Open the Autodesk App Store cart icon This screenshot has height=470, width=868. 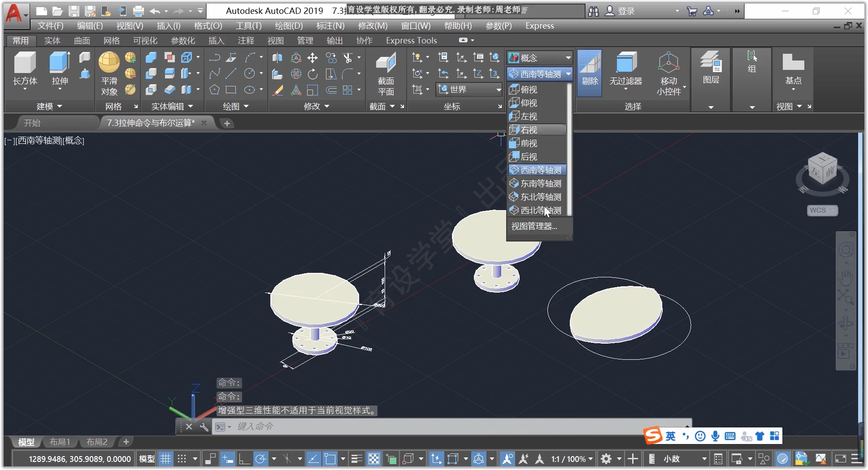(692, 11)
